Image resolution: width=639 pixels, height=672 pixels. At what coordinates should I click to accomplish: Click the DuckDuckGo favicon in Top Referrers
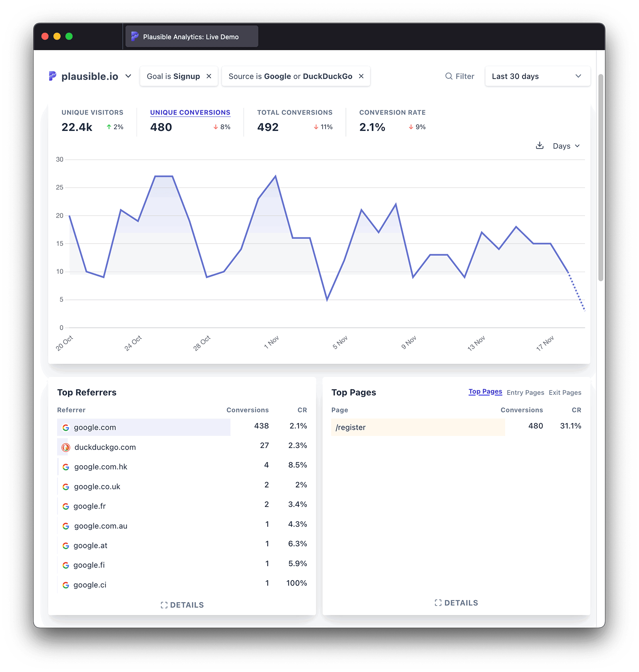(66, 447)
